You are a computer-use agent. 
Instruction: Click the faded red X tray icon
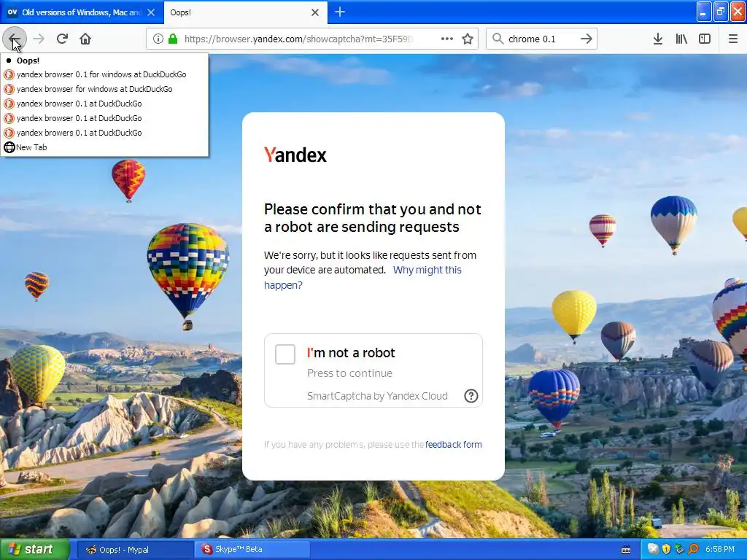click(653, 549)
